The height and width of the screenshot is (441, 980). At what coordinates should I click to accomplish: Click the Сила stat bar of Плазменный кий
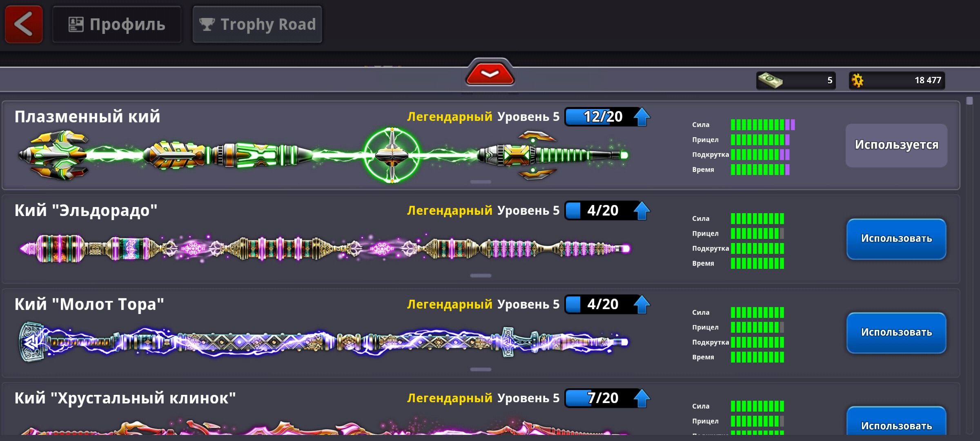point(763,125)
